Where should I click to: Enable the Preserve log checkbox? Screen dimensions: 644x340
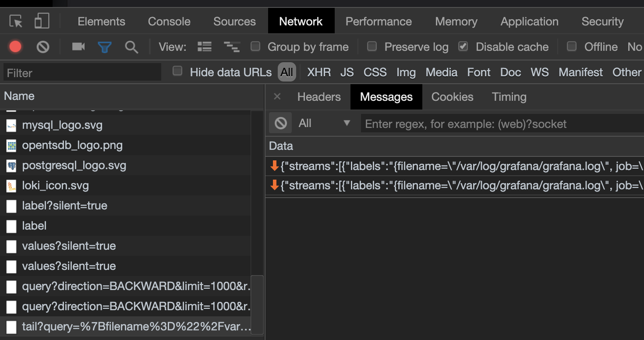372,46
